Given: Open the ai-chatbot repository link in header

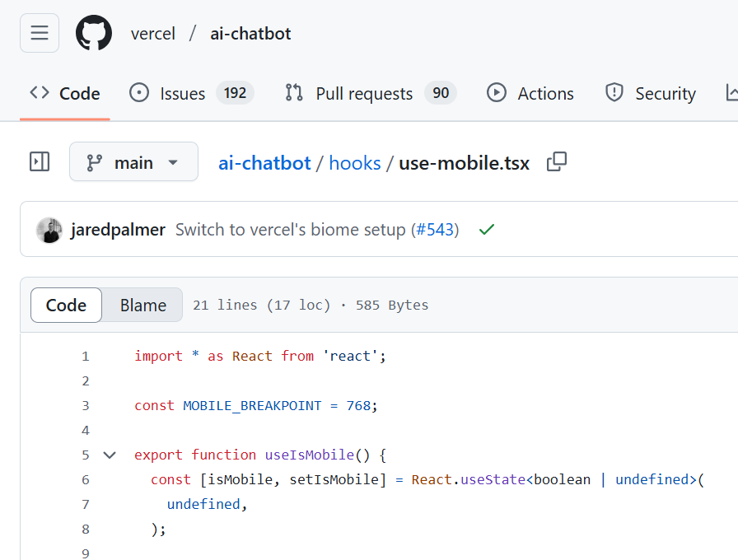Looking at the screenshot, I should click(250, 34).
